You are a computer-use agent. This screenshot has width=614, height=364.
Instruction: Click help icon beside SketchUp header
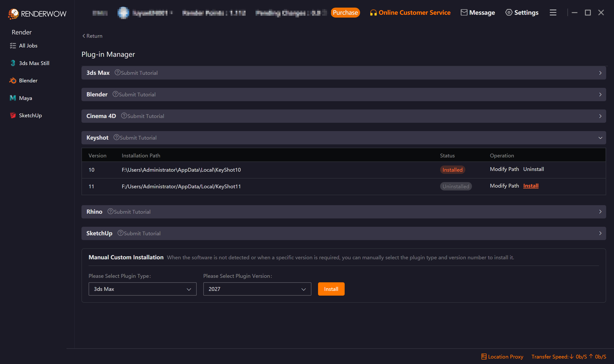tap(120, 233)
